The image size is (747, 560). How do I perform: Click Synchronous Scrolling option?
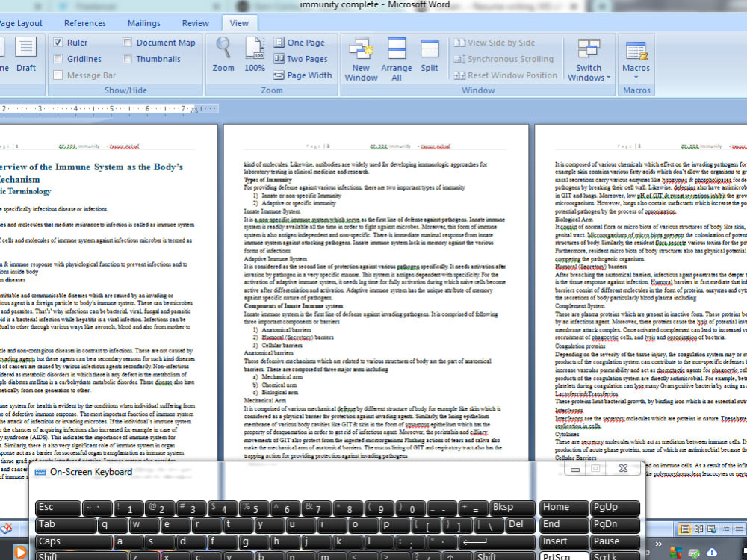pyautogui.click(x=503, y=59)
